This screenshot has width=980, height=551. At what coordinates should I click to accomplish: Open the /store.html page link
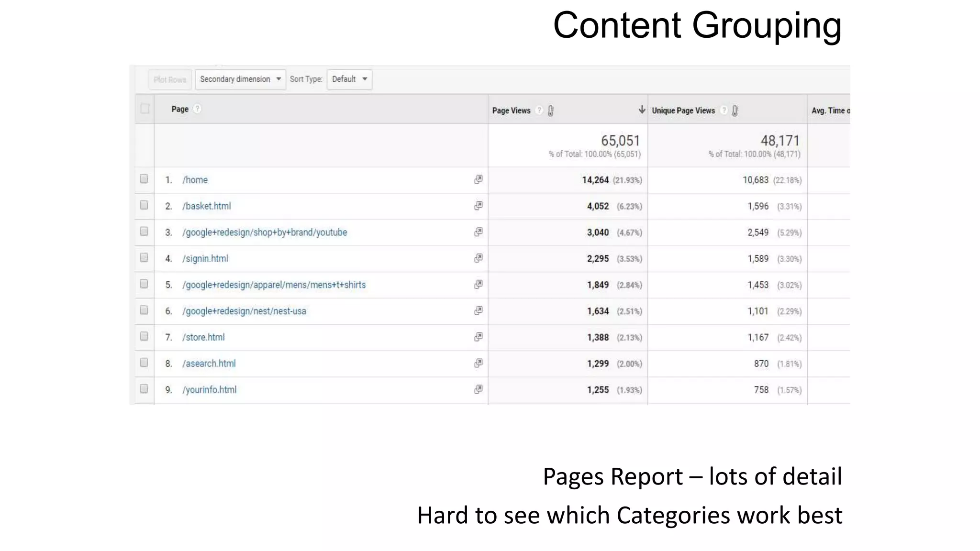point(203,337)
